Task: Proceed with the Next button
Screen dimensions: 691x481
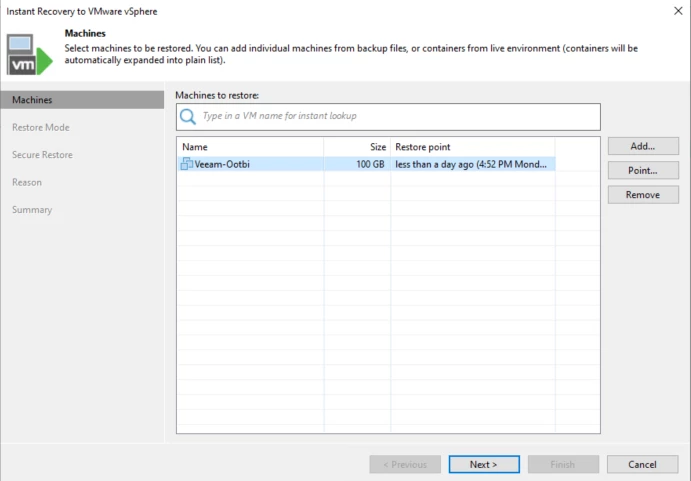Action: [484, 464]
